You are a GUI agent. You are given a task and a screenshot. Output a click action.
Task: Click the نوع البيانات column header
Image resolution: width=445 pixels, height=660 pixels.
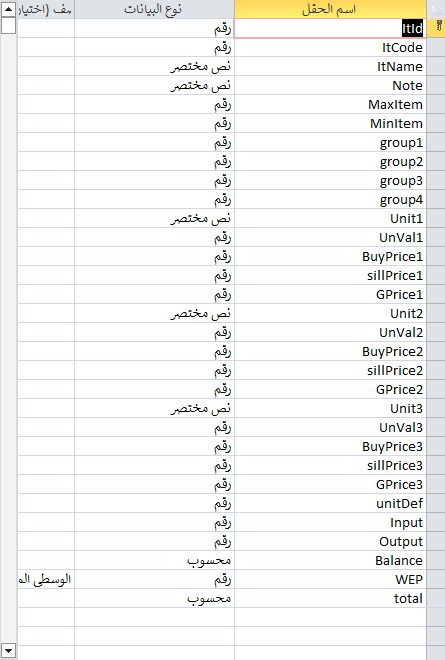(155, 9)
